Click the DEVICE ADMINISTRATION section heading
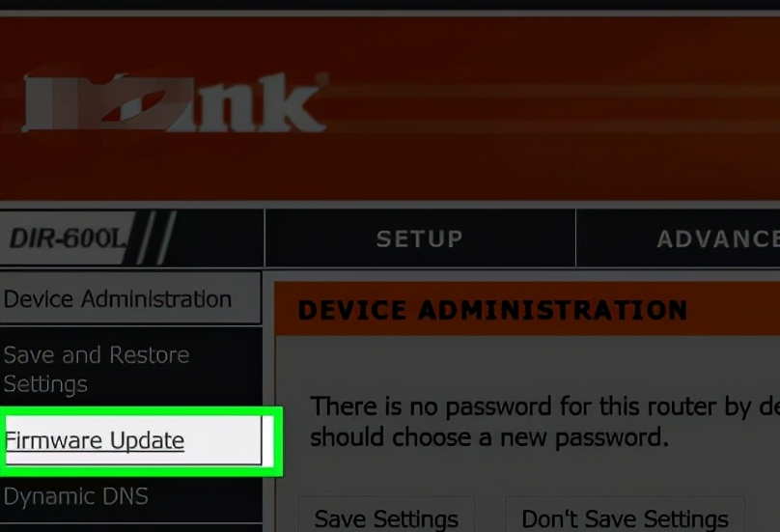Viewport: 780px width, 532px height. click(x=492, y=310)
